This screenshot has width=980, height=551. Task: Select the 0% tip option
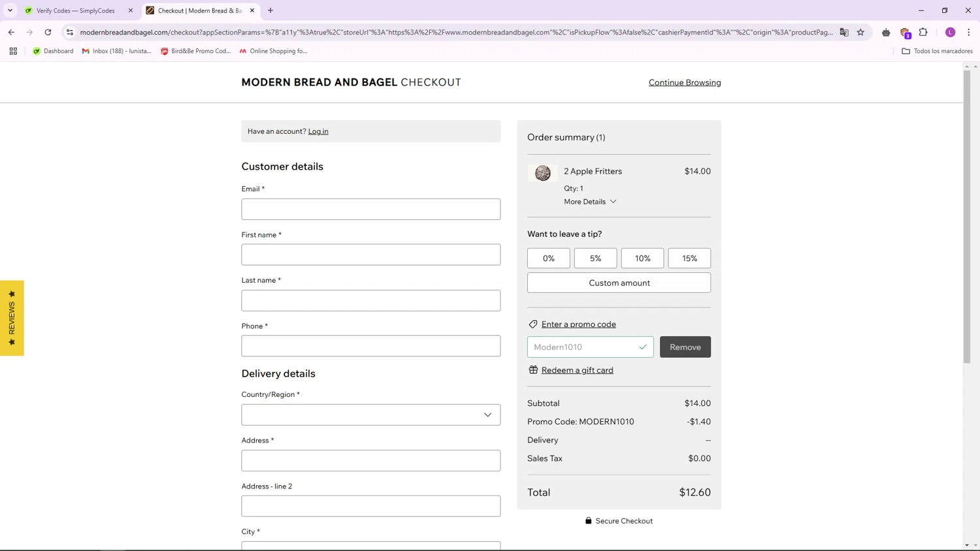coord(549,258)
